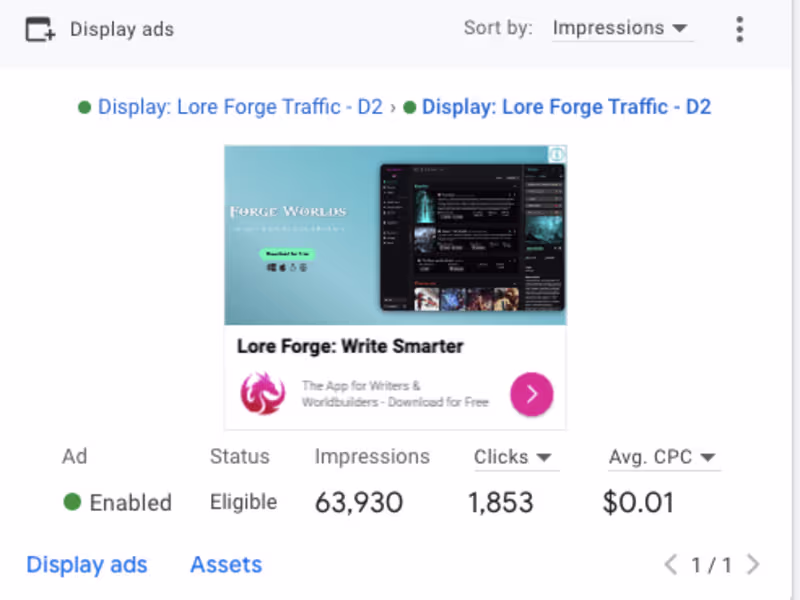Open the Sort by Impressions dropdown
Image resolution: width=800 pixels, height=600 pixels.
(x=622, y=29)
